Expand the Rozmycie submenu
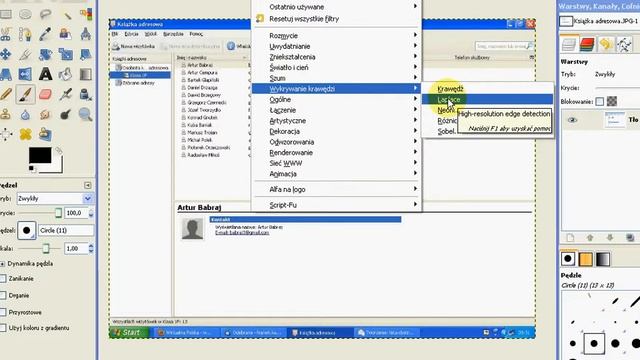 tap(336, 36)
